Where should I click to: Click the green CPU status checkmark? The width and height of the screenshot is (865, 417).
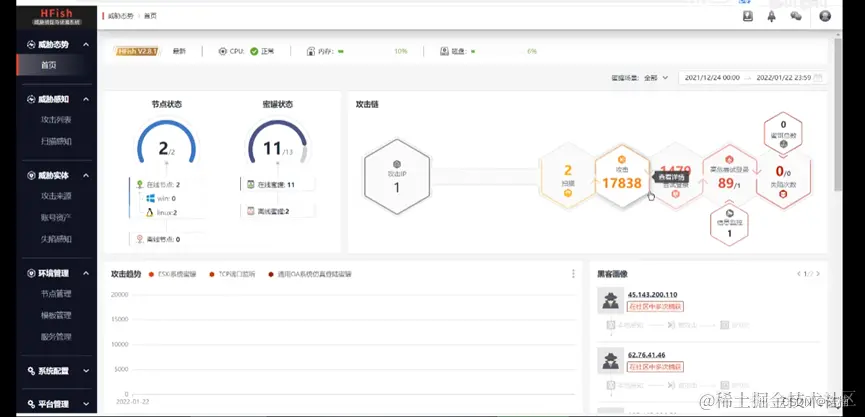pos(254,51)
